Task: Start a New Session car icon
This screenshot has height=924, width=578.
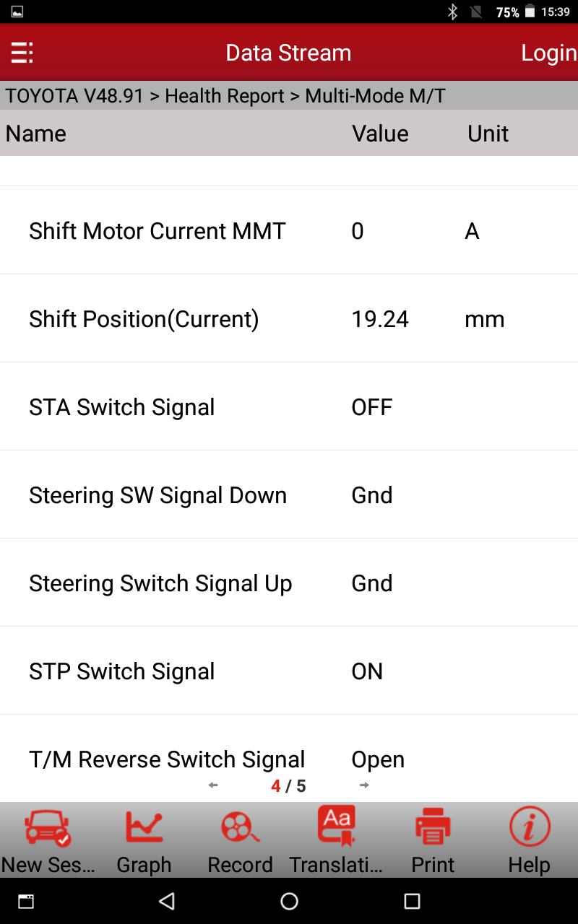Action: (48, 827)
